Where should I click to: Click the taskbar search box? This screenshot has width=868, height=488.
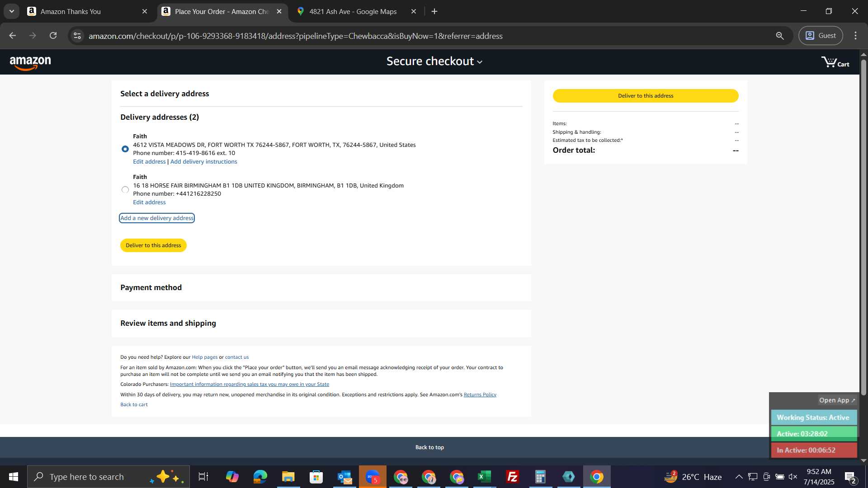point(108,477)
